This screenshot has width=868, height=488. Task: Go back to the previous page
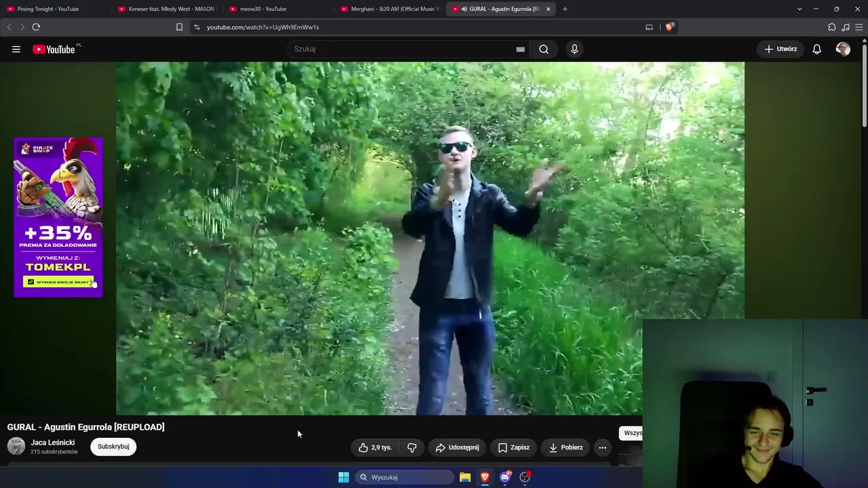tap(9, 27)
